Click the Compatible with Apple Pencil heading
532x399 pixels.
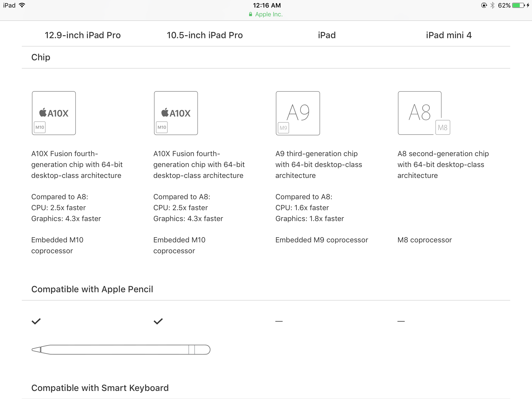(92, 289)
